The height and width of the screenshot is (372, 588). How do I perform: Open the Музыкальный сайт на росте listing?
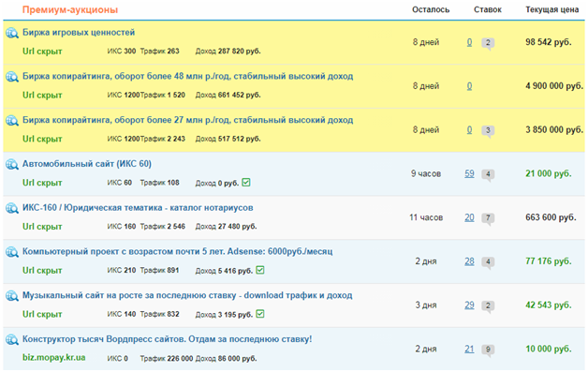[x=187, y=295]
